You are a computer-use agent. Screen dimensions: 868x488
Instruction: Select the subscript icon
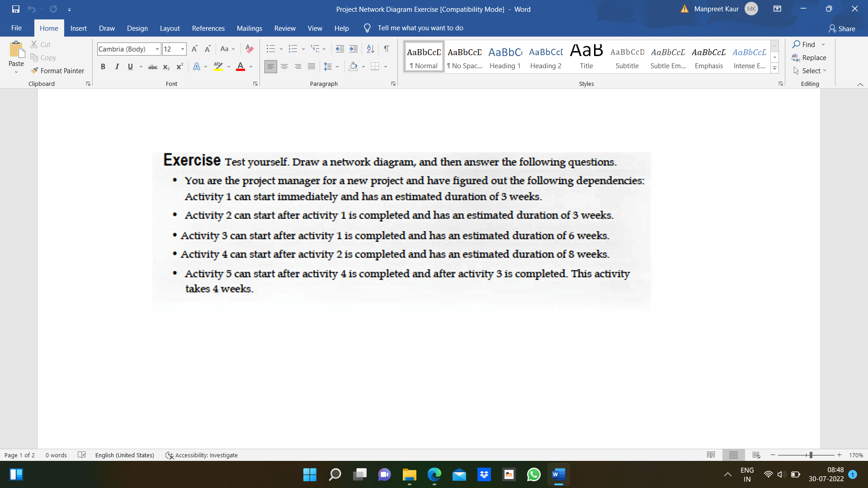coord(166,66)
